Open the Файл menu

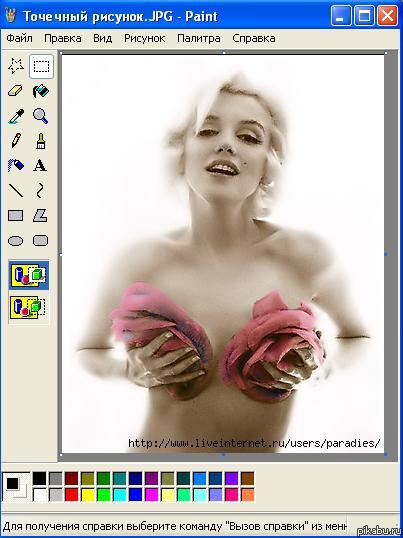19,38
